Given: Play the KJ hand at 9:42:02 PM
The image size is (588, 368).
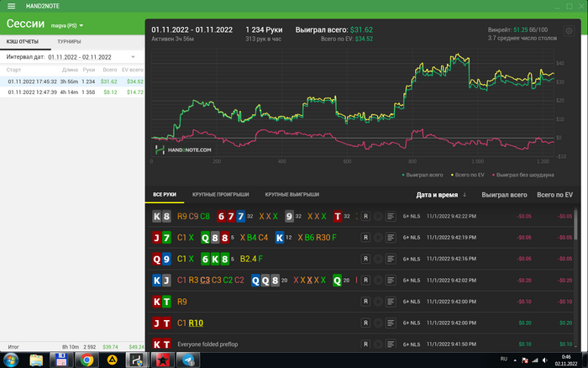Looking at the screenshot, I should coord(378,281).
